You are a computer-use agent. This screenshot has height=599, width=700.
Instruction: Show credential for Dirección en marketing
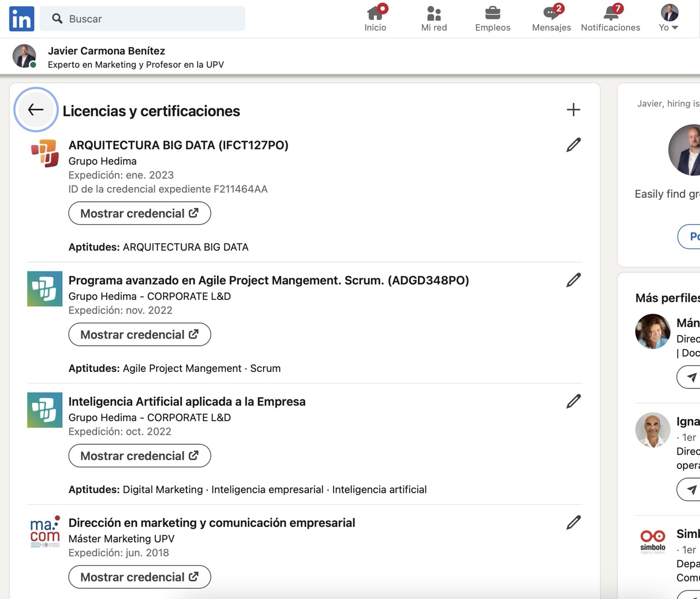pos(139,577)
